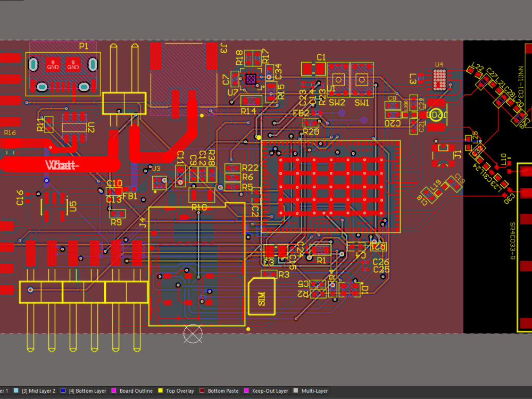532x399 pixels.
Task: Click the Top Overlay yellow color swatch
Action: pyautogui.click(x=161, y=390)
